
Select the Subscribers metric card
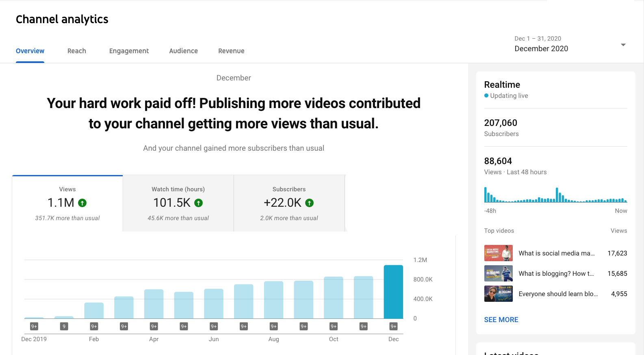click(289, 203)
